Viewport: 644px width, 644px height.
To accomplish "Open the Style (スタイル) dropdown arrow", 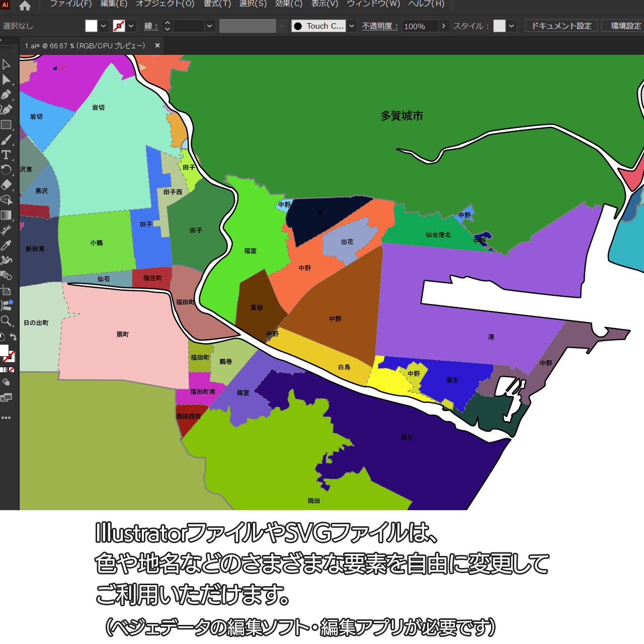I will [x=512, y=26].
